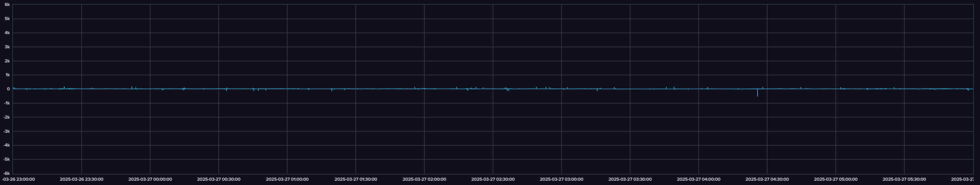Screen dimensions: 980x185
Task: Select the 2025-03-27 01:00:00 time label
Action: pyautogui.click(x=287, y=179)
